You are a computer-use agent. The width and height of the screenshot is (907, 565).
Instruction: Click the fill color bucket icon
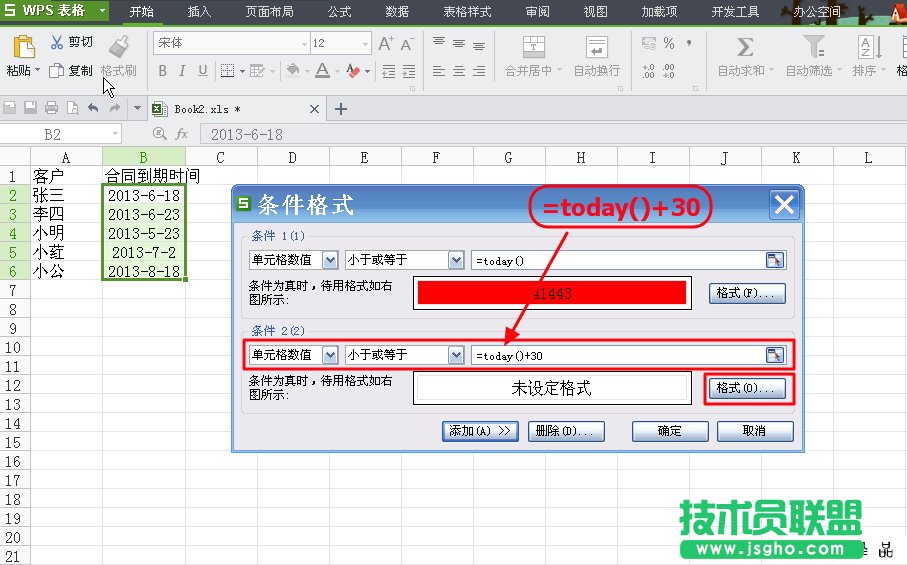293,71
